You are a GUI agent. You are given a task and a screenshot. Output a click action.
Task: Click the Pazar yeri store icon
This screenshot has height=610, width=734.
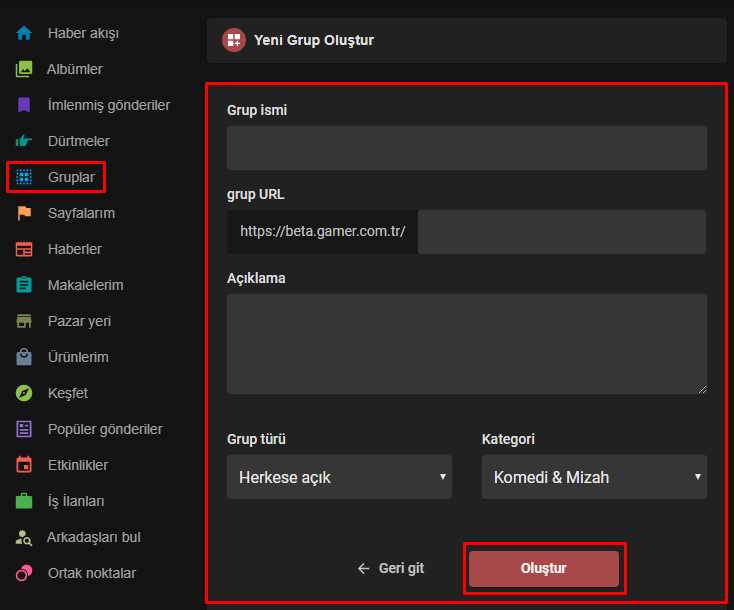(x=24, y=321)
